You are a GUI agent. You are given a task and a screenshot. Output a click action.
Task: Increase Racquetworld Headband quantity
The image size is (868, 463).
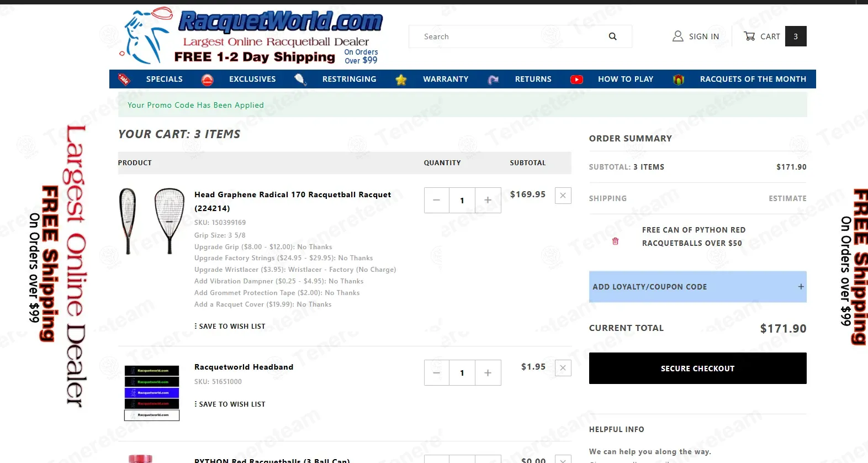488,373
